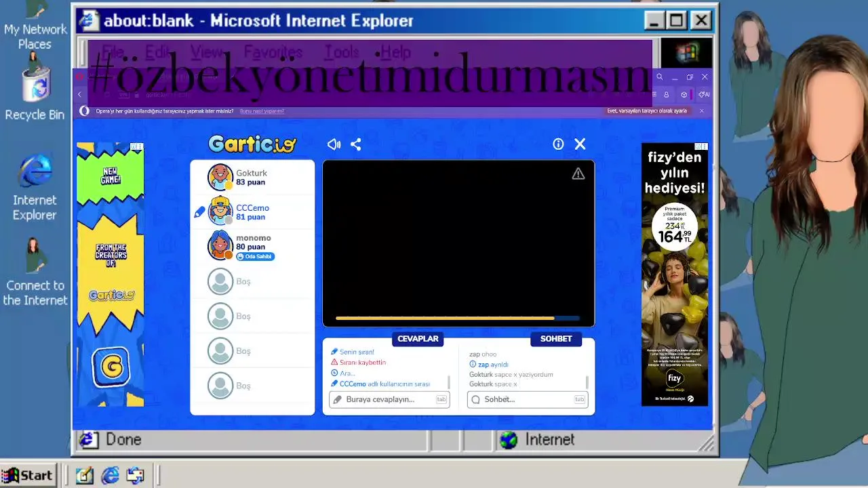This screenshot has height=488, width=868.
Task: Open the fizy yılın hediyesi advertisement
Action: [675, 274]
